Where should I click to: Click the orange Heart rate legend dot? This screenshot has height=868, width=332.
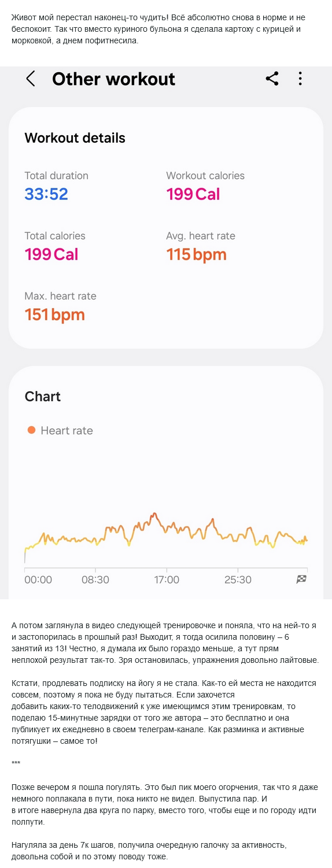tap(31, 430)
